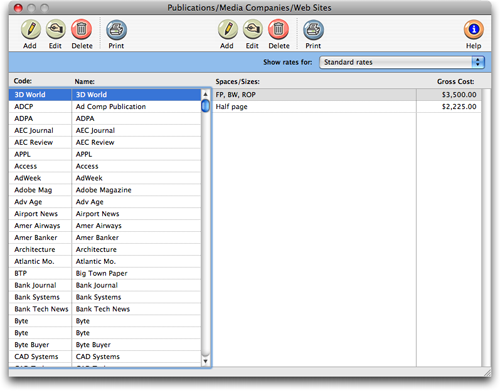Image resolution: width=500 pixels, height=391 pixels.
Task: Click the Spaces/Sizes column header
Action: click(x=237, y=82)
